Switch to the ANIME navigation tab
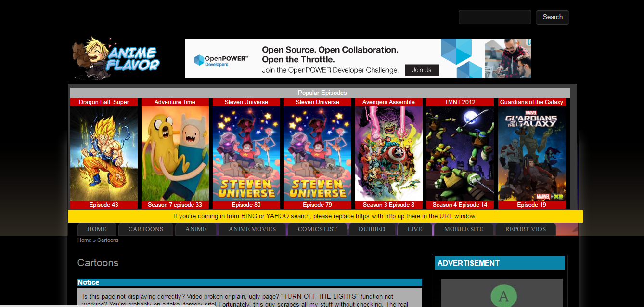 (x=196, y=229)
